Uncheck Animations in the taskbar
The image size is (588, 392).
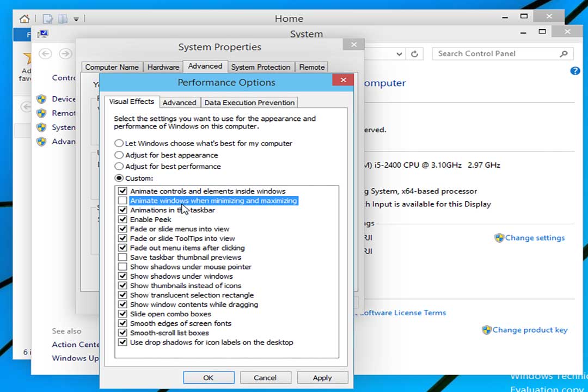[x=122, y=210]
